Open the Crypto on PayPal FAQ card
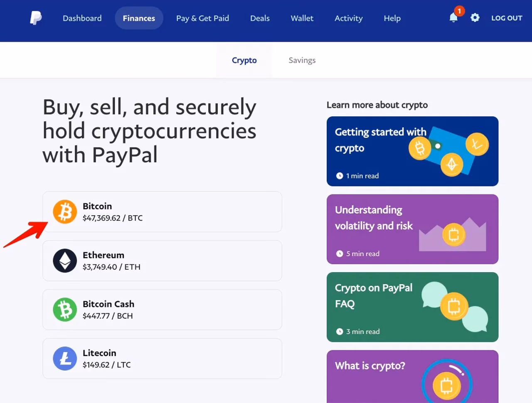This screenshot has height=403, width=532. [412, 307]
